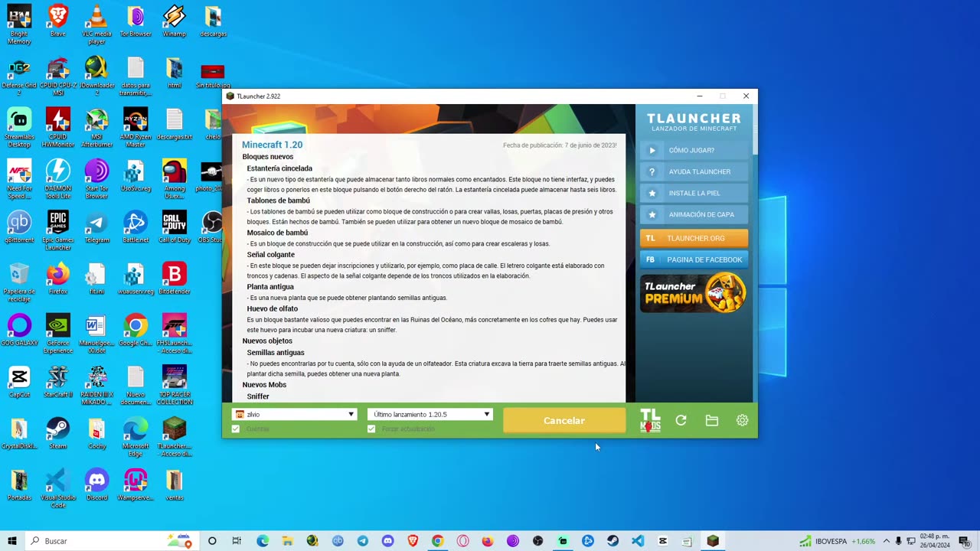Expand the account dropdown showing zilvio
980x551 pixels.
[x=295, y=414]
